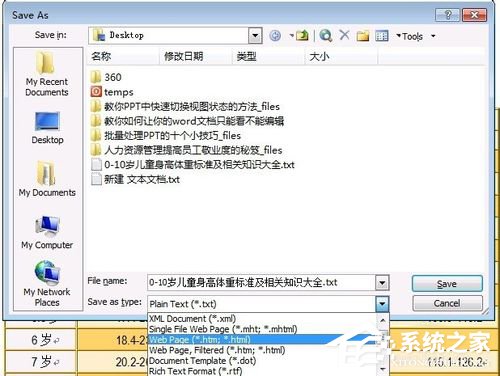The image size is (500, 376).
Task: Click the Delete (X) toolbar icon
Action: pyautogui.click(x=344, y=35)
